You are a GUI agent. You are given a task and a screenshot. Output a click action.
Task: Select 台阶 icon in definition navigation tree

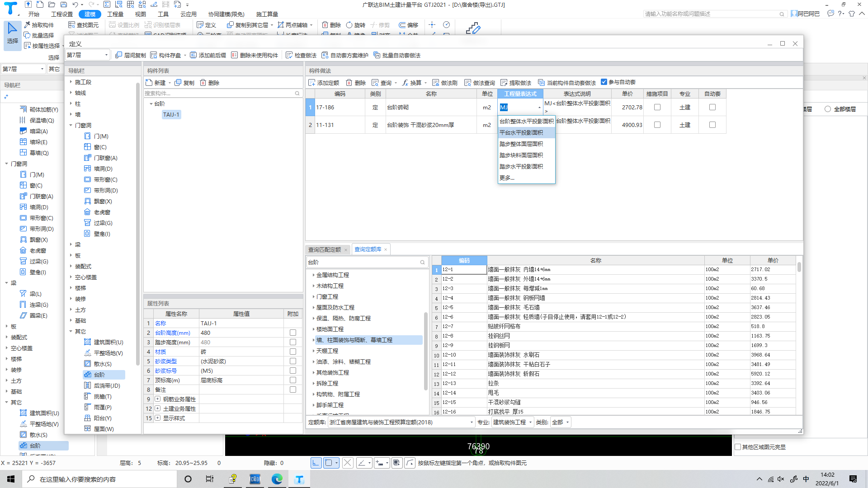pyautogui.click(x=88, y=375)
